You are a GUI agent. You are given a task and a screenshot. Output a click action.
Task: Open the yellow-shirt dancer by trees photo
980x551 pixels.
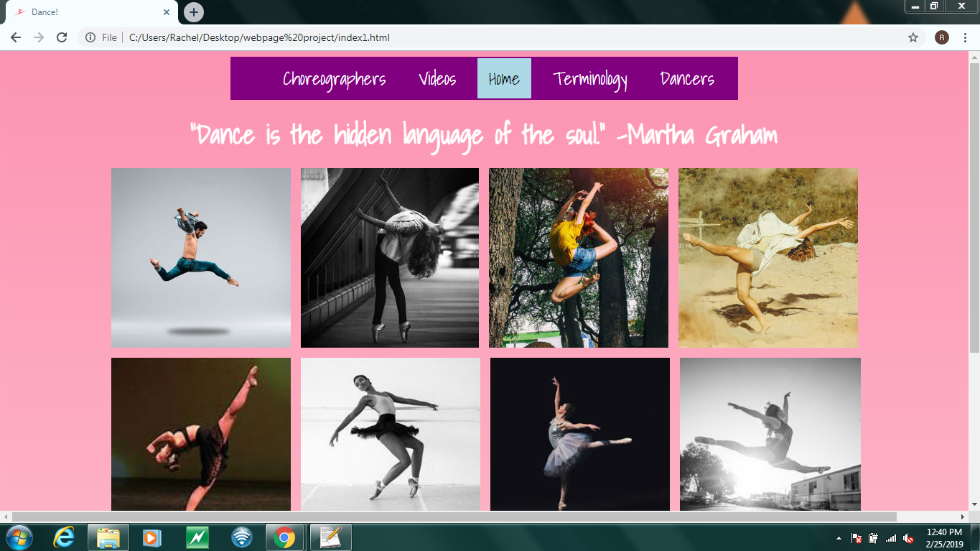579,258
